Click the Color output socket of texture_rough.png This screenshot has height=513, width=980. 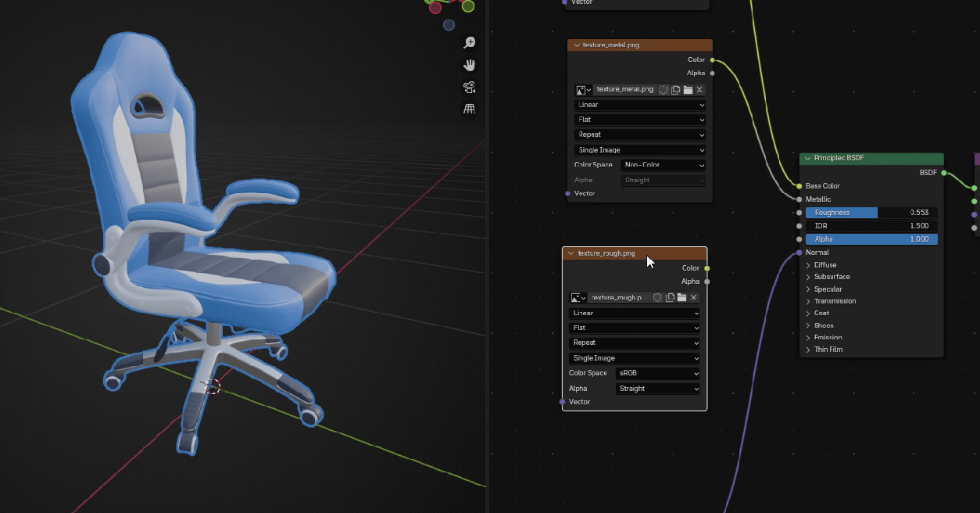point(707,268)
